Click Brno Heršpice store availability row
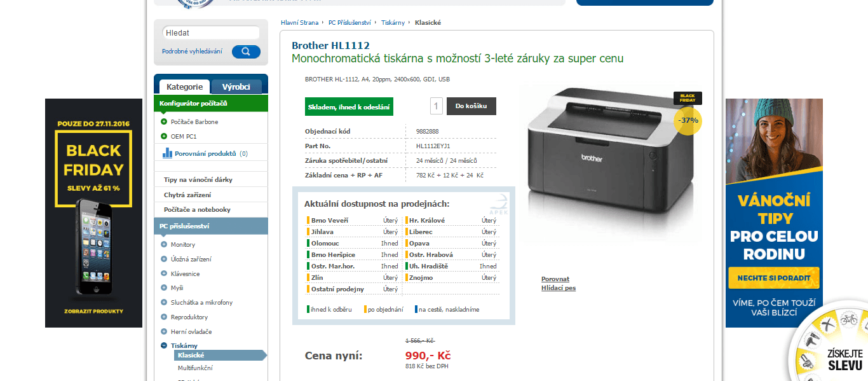 tap(353, 254)
